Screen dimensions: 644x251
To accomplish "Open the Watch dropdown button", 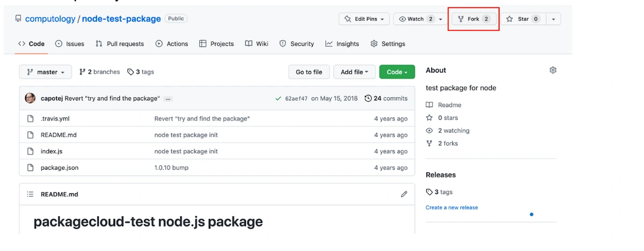I will click(421, 19).
